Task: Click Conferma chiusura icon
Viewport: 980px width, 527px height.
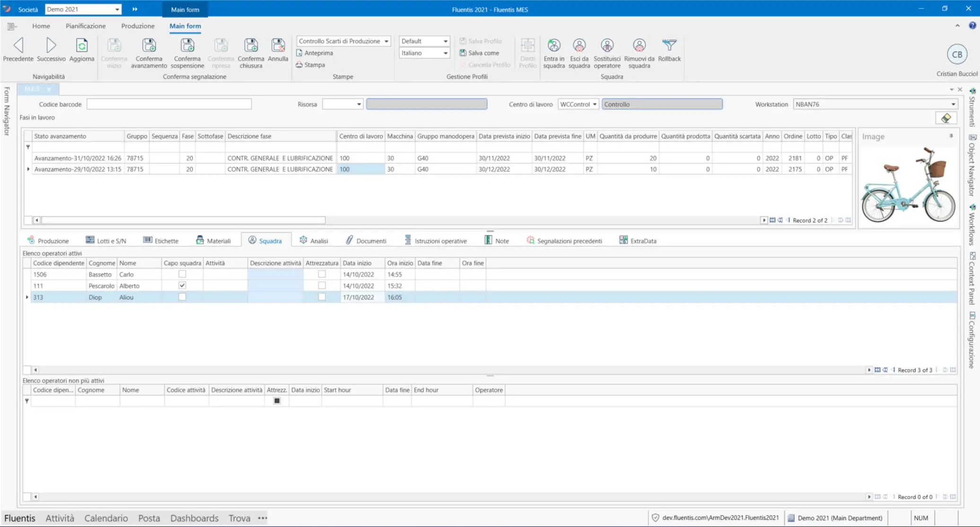Action: click(251, 45)
